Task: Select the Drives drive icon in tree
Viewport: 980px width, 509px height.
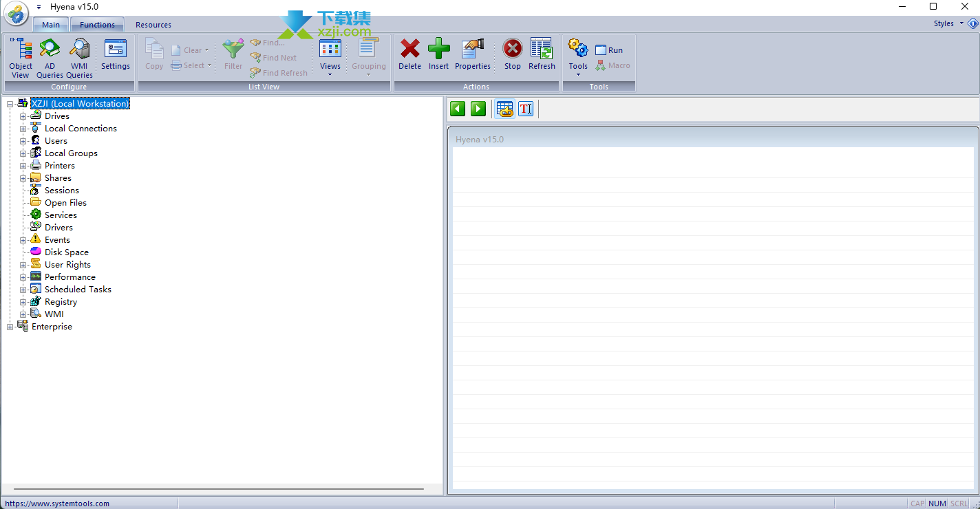Action: click(x=36, y=116)
